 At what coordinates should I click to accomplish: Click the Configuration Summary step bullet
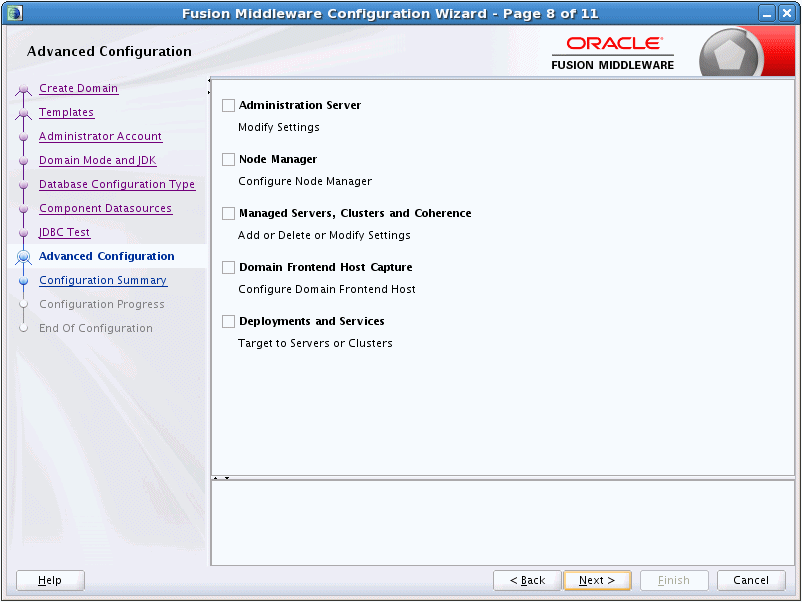24,281
